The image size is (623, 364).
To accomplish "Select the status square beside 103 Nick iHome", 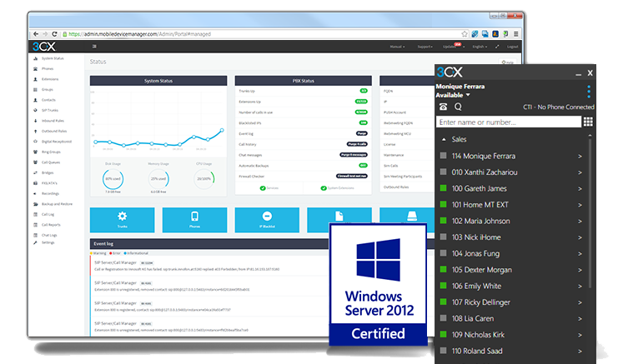I will tap(444, 237).
